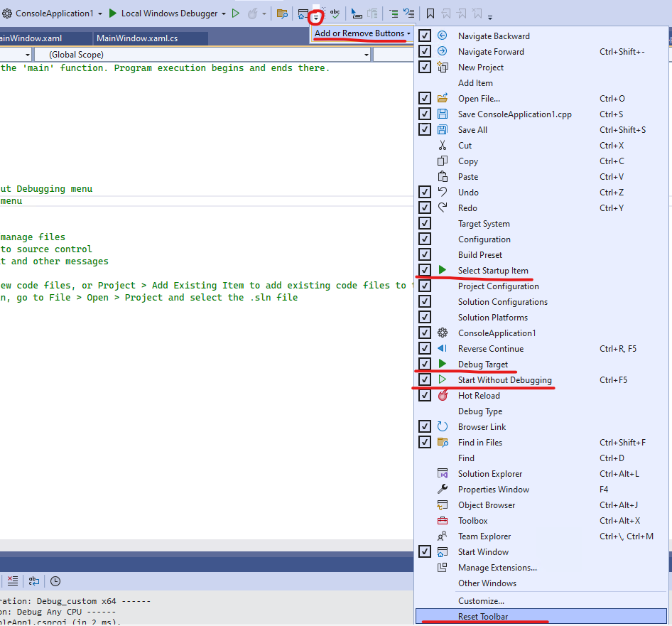672x626 pixels.
Task: Select Add Item menu entry
Action: pyautogui.click(x=541, y=82)
